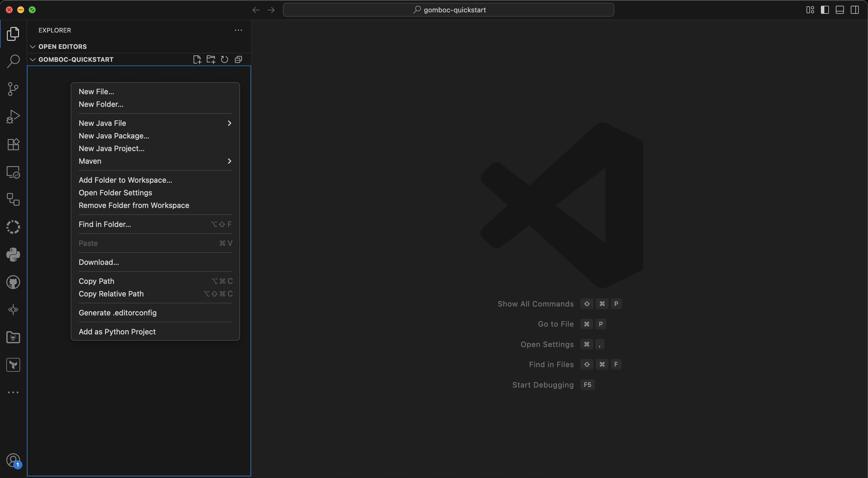This screenshot has width=868, height=478.
Task: Select New Folder... from context menu
Action: pos(101,104)
